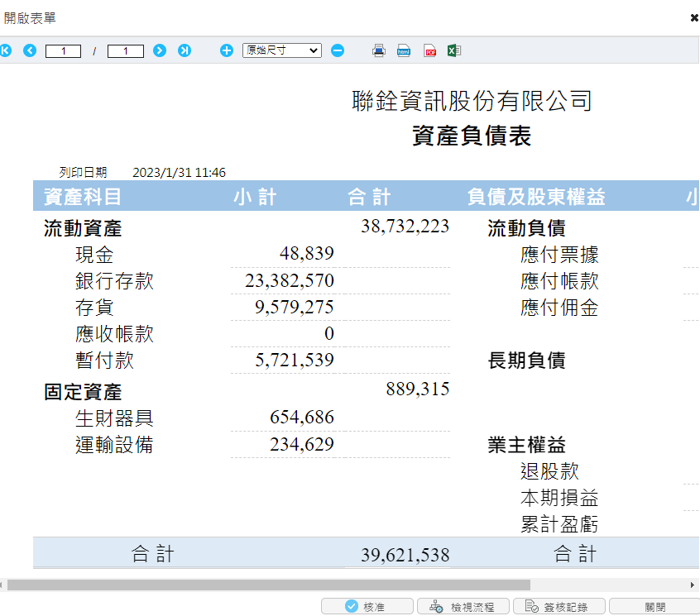Go to first page of report
The width and height of the screenshot is (700, 616).
click(5, 50)
